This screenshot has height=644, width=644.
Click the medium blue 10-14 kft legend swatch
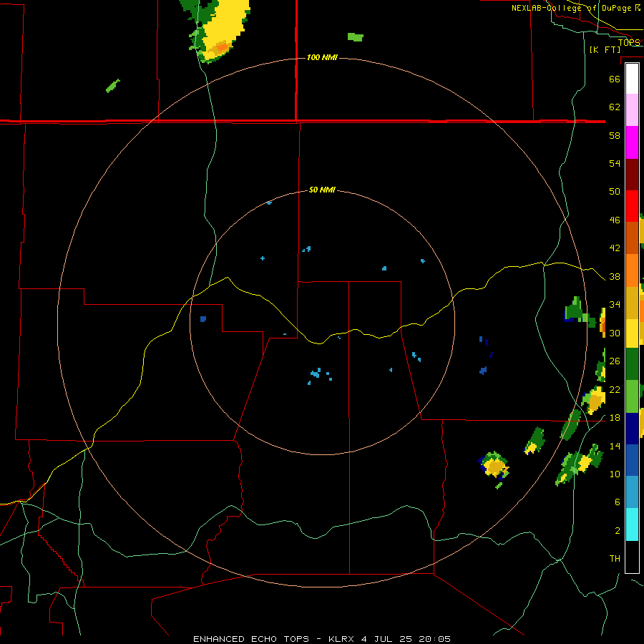632,460
